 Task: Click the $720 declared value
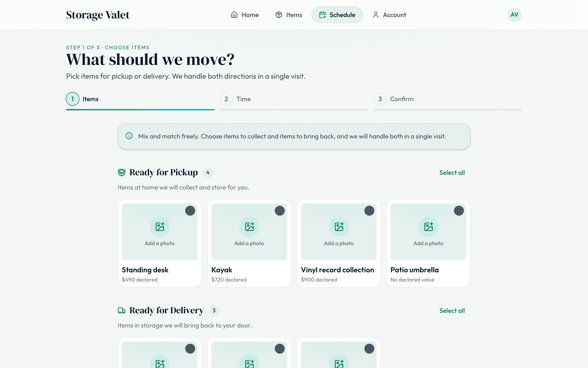tap(229, 280)
